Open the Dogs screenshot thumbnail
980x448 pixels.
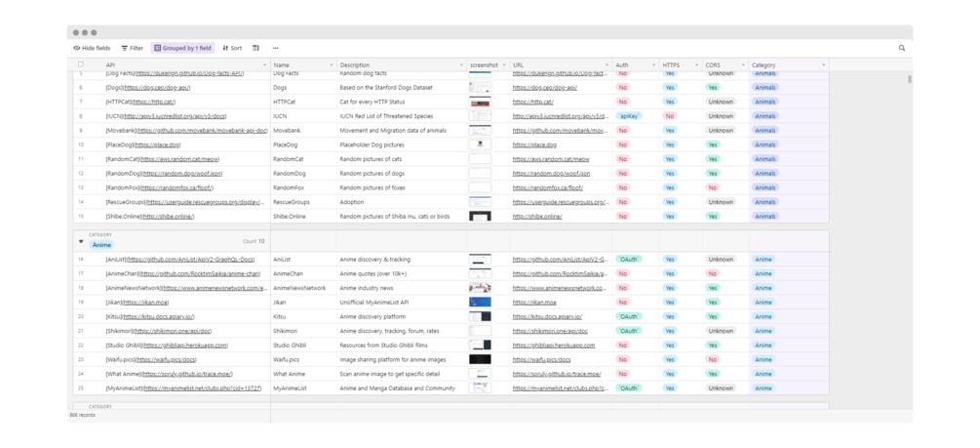480,88
